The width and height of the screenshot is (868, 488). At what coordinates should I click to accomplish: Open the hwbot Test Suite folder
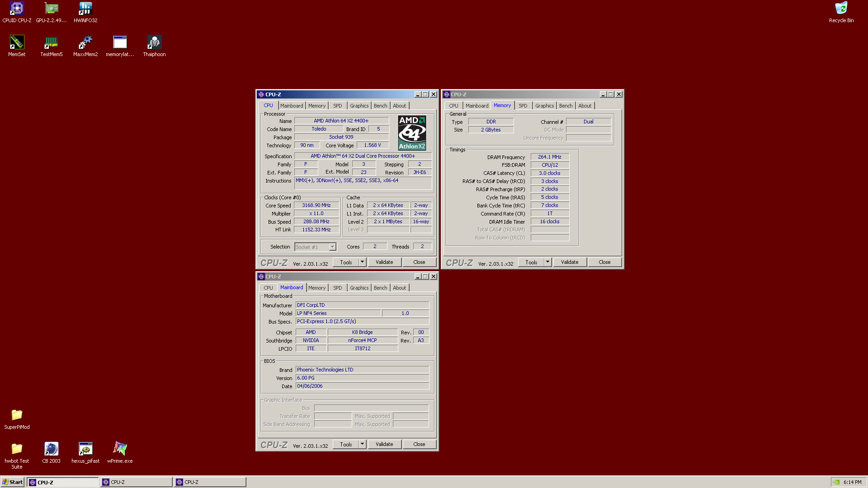[17, 455]
